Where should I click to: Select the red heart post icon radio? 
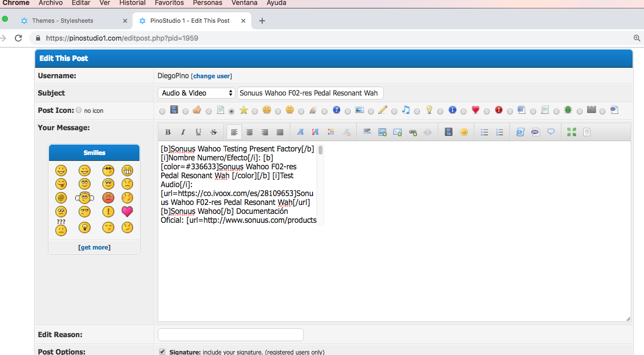tap(463, 111)
